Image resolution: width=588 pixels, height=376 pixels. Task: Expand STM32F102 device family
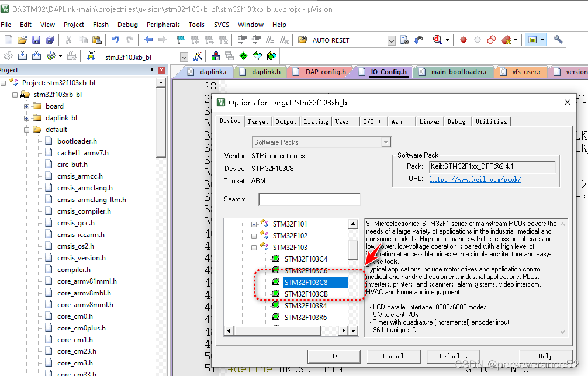click(254, 236)
